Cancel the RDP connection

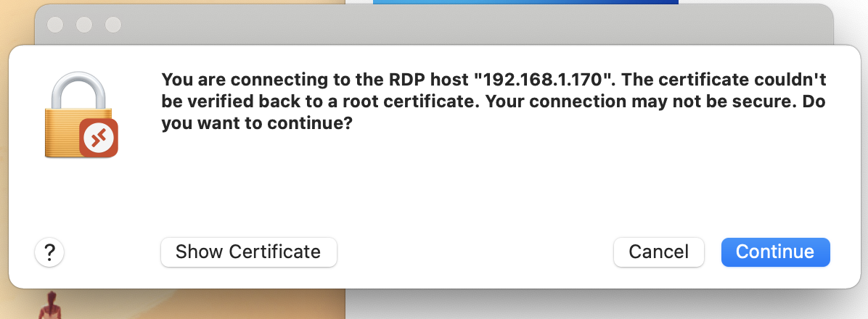[659, 252]
